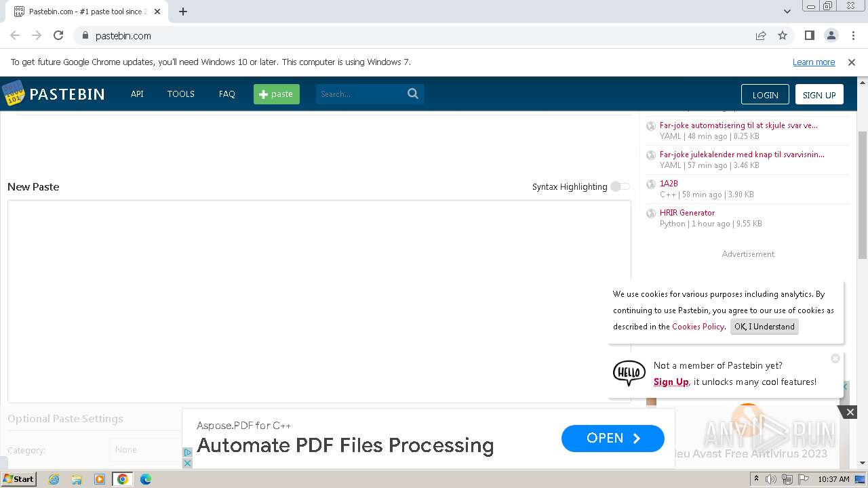Click the site lock icon in address bar
Screen dimensions: 868x488
coord(85,35)
